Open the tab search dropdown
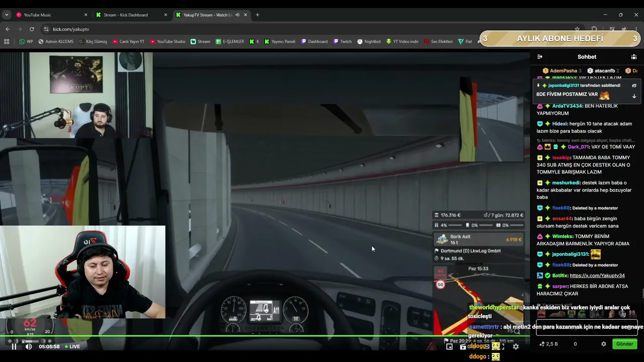Viewport: 644px width, 362px height. point(7,15)
